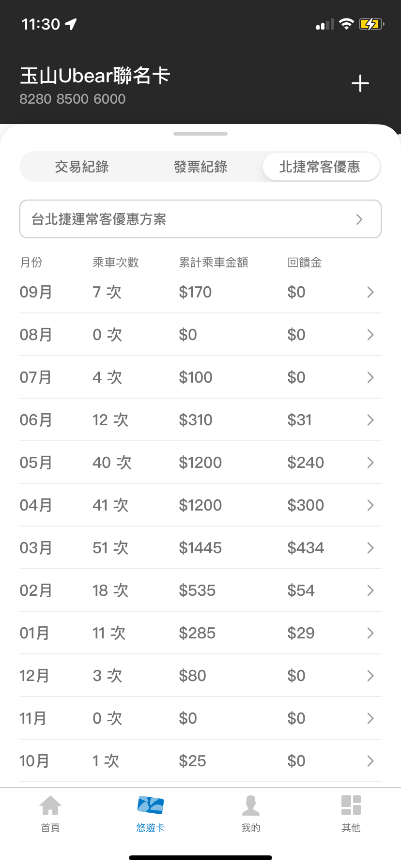Open the 首頁 home icon
Viewport: 401px width, 868px height.
50,806
